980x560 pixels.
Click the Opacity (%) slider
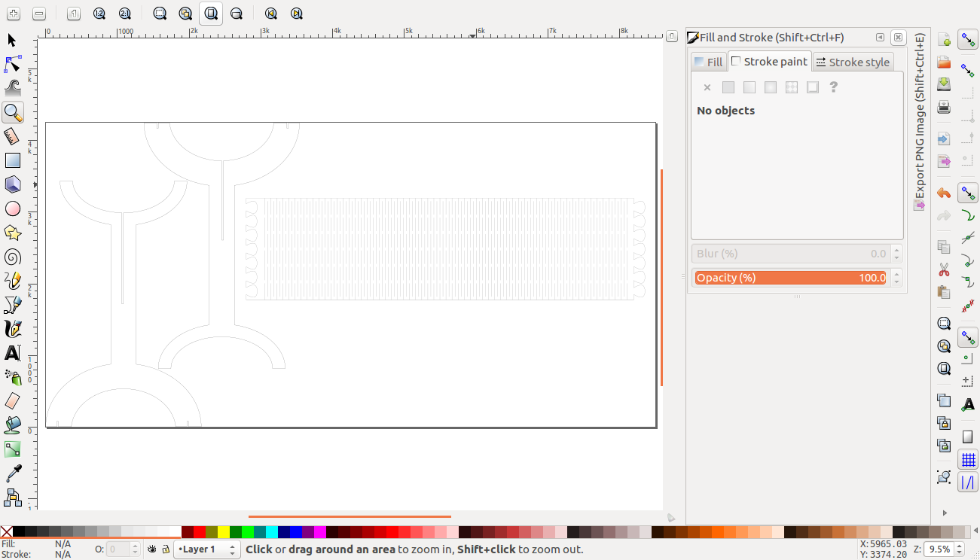tap(790, 278)
